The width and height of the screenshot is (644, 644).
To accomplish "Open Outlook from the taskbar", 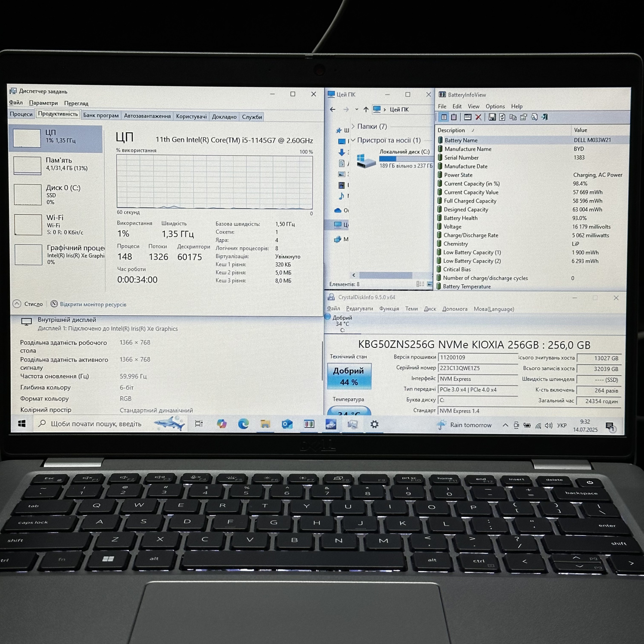I will [287, 424].
